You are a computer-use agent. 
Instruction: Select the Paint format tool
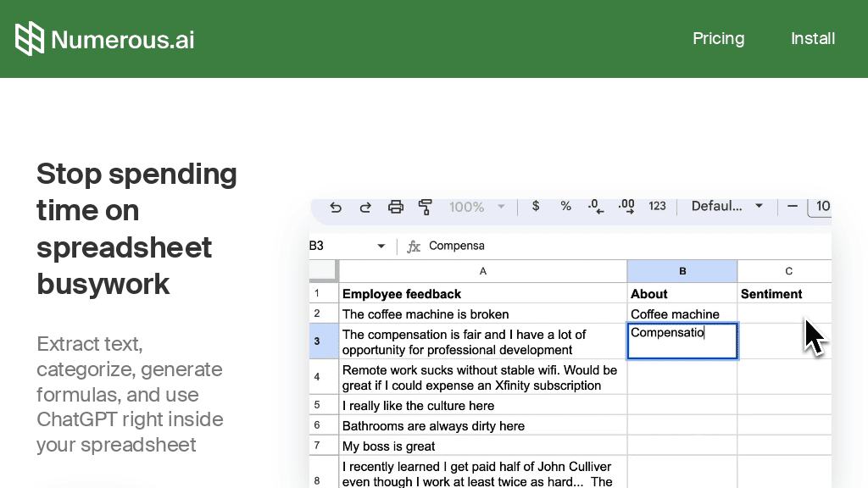(x=425, y=206)
